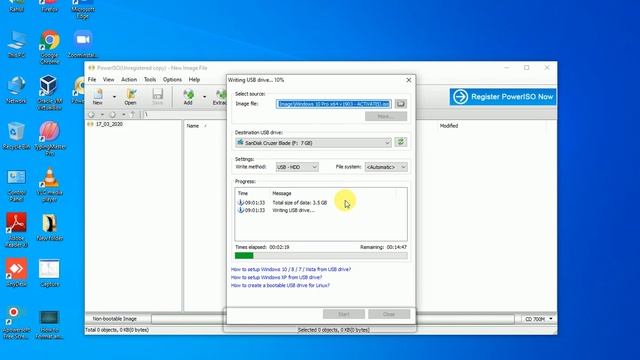
Task: Click the disabled Start button
Action: tap(344, 314)
